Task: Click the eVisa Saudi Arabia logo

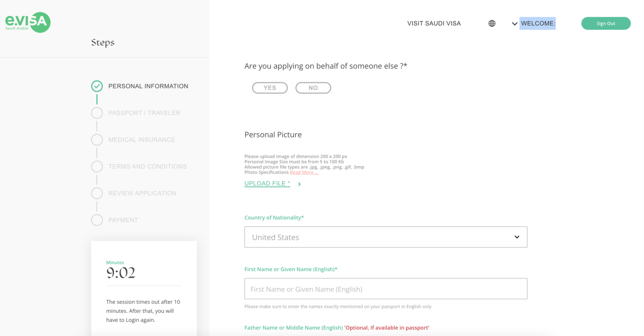Action: point(28,22)
